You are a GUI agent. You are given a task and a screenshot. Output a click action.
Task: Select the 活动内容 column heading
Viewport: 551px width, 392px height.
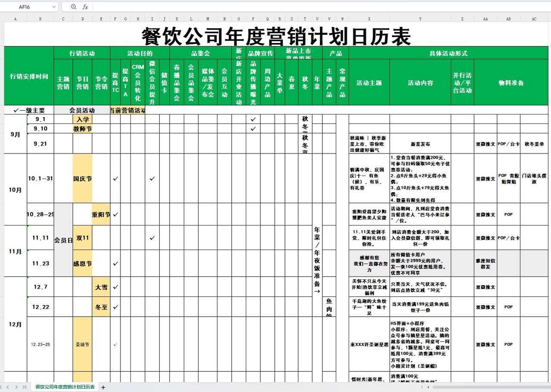[420, 82]
